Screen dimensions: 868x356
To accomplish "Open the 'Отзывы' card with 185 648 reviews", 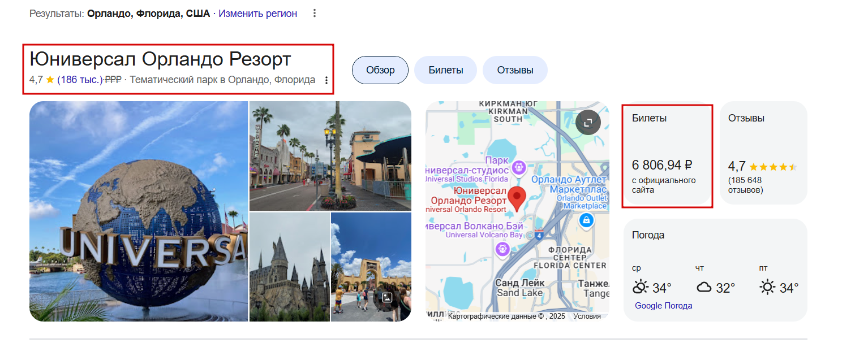I will (x=763, y=153).
